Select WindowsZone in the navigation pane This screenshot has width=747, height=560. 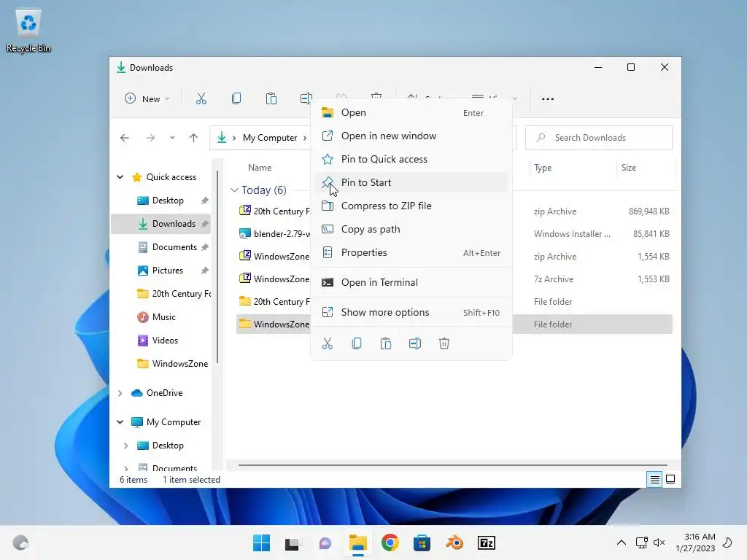click(179, 364)
